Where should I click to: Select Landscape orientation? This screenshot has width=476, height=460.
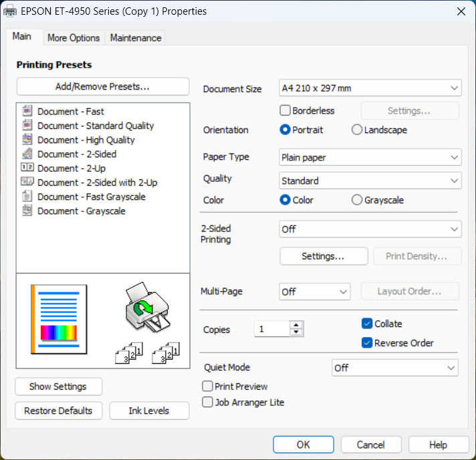point(357,130)
